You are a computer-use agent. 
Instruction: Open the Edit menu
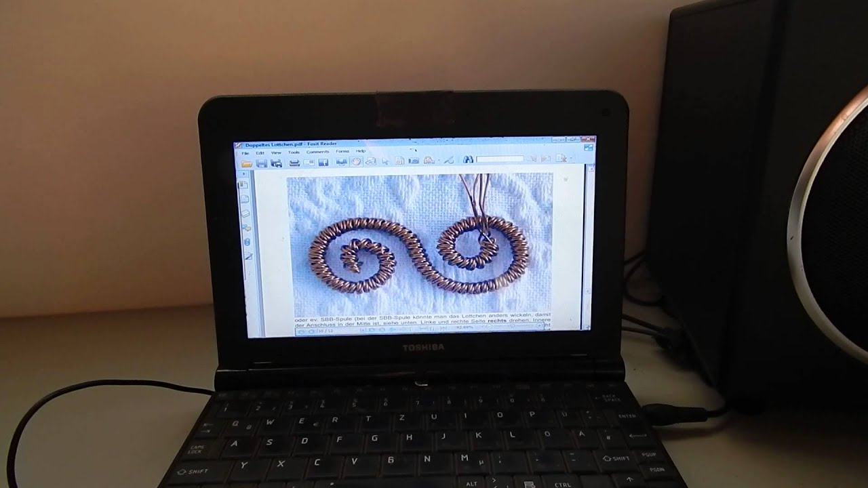point(260,152)
